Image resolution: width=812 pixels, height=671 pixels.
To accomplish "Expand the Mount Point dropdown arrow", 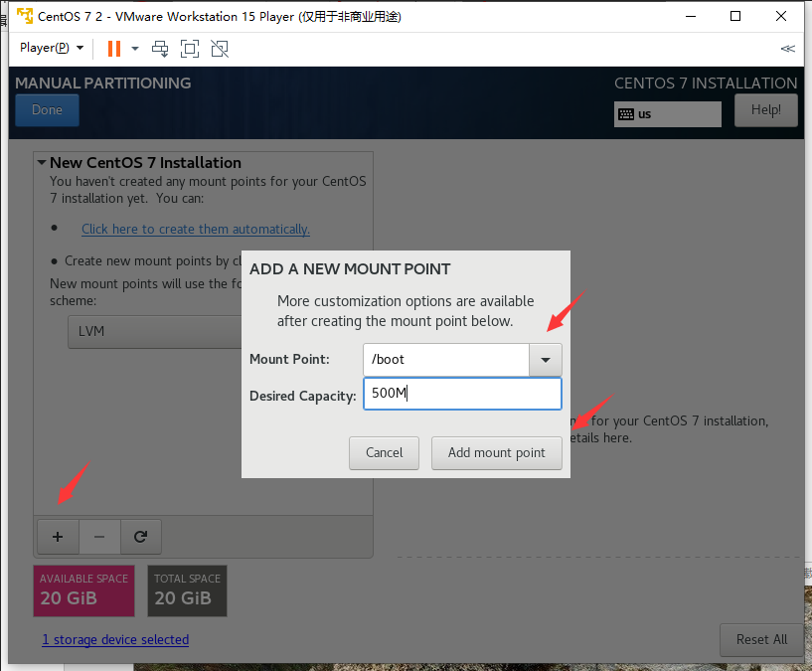I will [x=546, y=360].
